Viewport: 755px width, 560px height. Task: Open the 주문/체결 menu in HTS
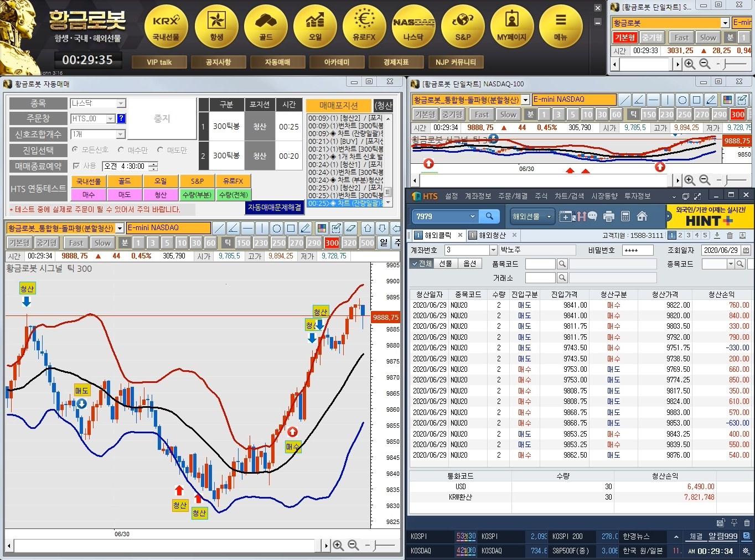(513, 196)
